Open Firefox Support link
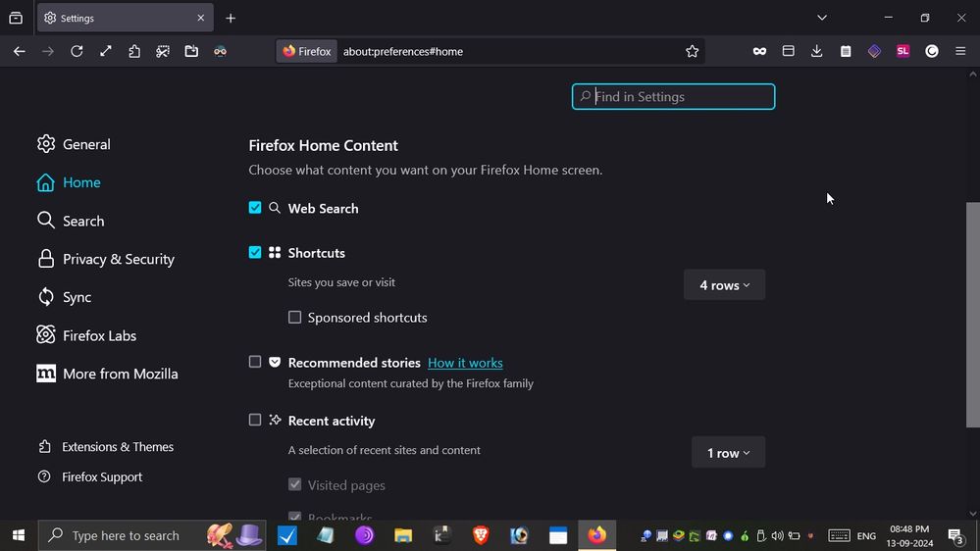The image size is (980, 551). [x=90, y=476]
